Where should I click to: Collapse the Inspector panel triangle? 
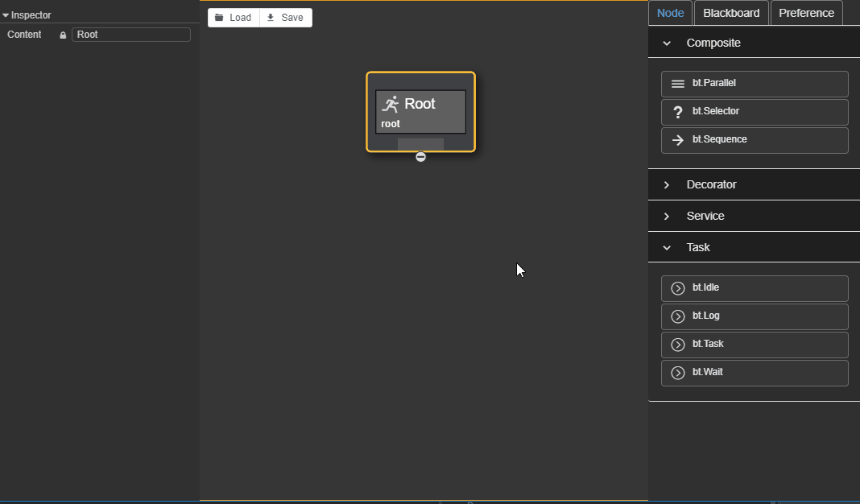pos(6,15)
